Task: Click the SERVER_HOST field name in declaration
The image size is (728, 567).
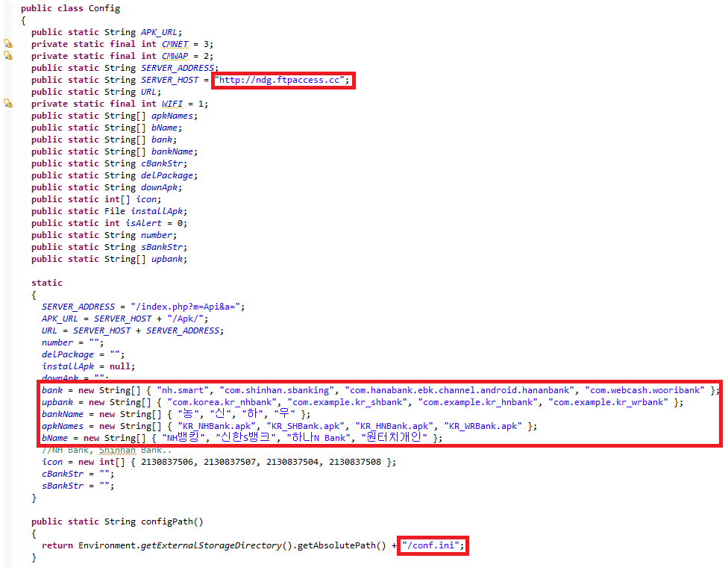Action: point(170,80)
